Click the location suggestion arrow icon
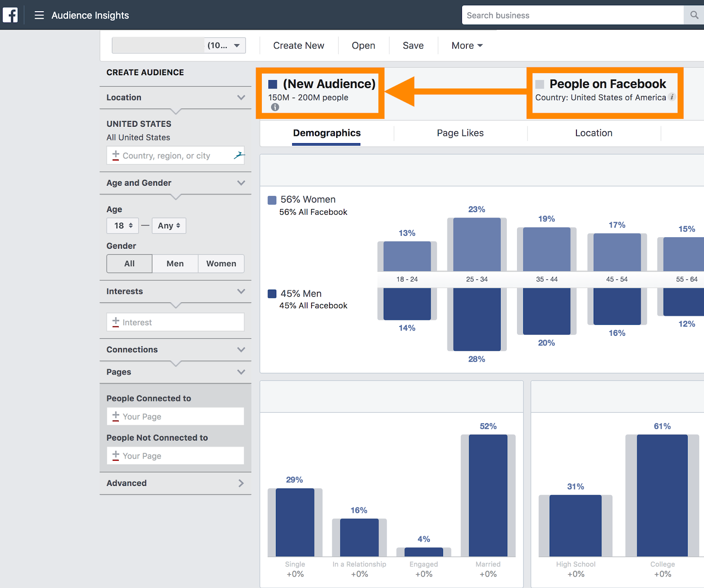The height and width of the screenshot is (588, 704). [x=239, y=155]
